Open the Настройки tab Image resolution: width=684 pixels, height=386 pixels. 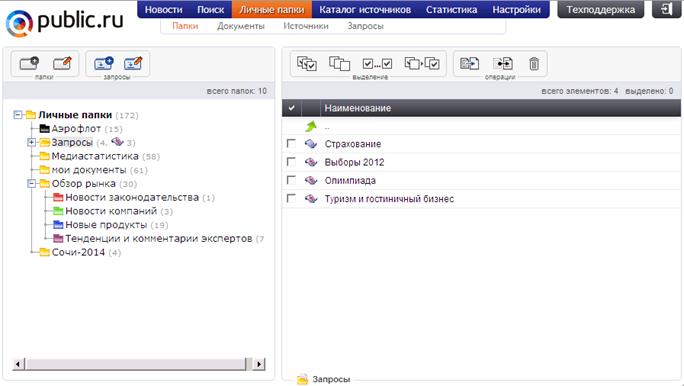(x=516, y=10)
